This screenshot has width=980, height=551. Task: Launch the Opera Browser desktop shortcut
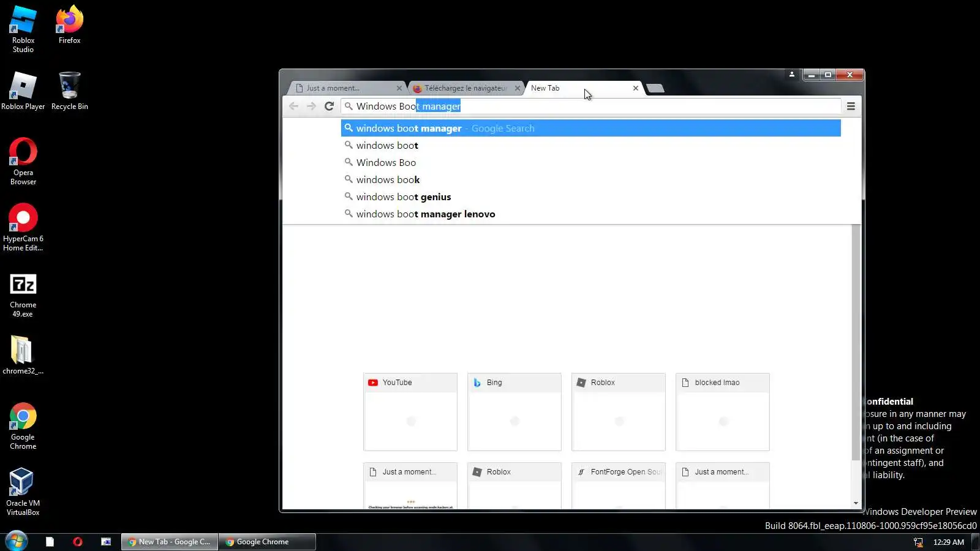(23, 161)
